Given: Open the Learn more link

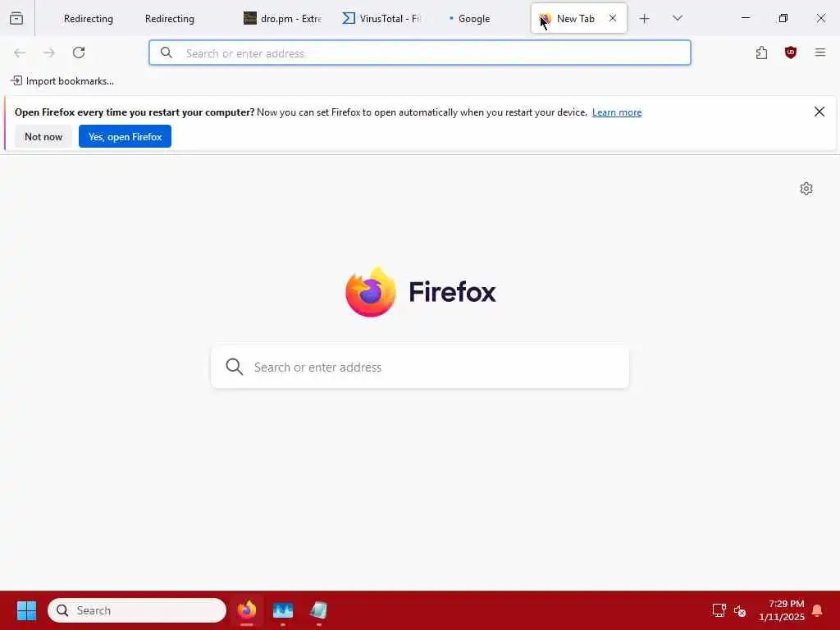Looking at the screenshot, I should [x=617, y=112].
